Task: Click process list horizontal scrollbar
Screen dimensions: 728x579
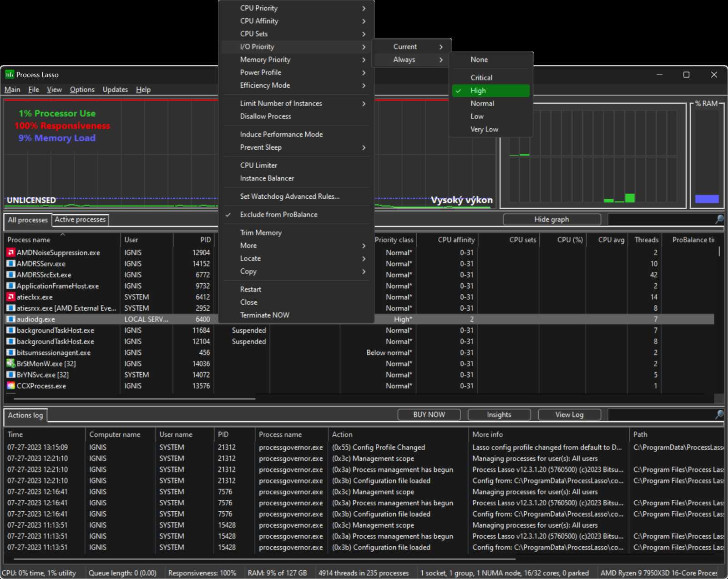Action: (135, 398)
